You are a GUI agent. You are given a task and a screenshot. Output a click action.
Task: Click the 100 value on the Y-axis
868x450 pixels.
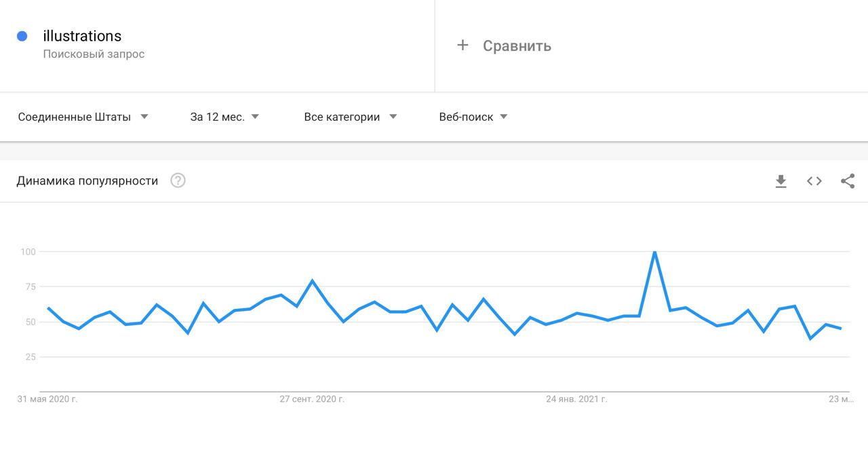28,252
